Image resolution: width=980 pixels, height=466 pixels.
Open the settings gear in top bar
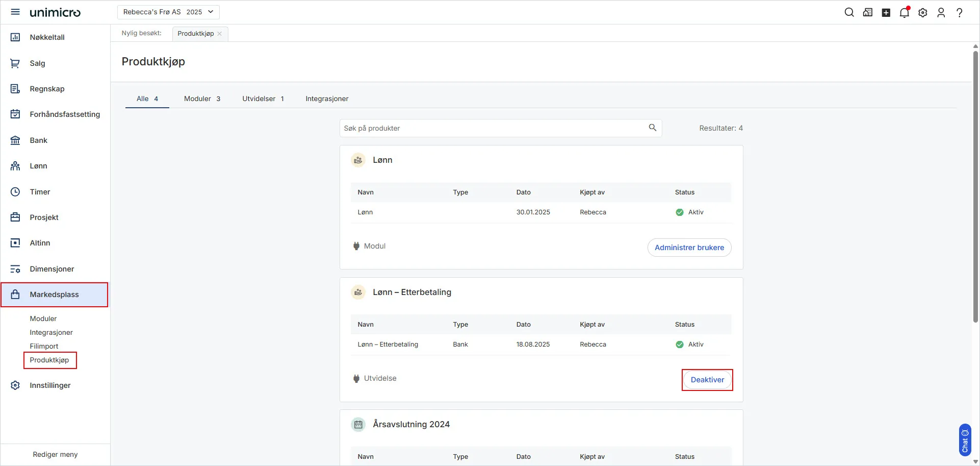pyautogui.click(x=922, y=13)
